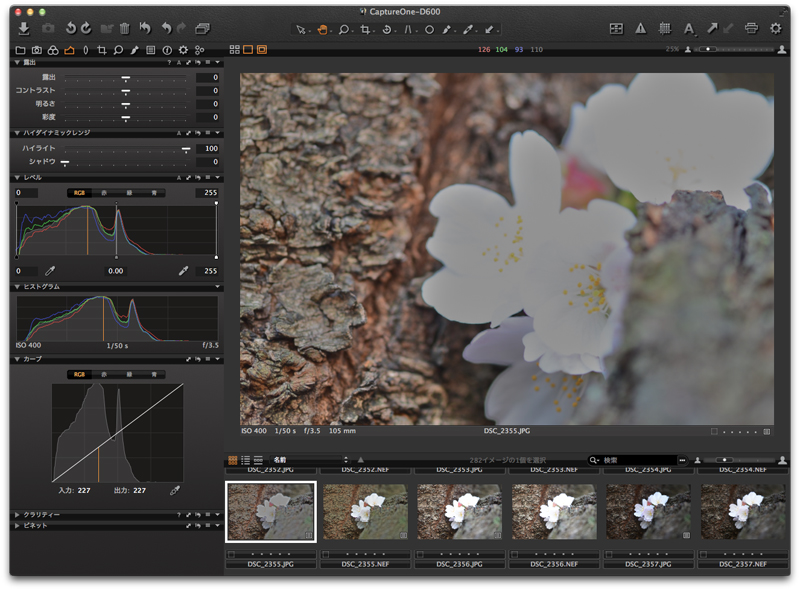Image resolution: width=800 pixels, height=590 pixels.
Task: Open preferences with the gear icon
Action: tap(776, 29)
